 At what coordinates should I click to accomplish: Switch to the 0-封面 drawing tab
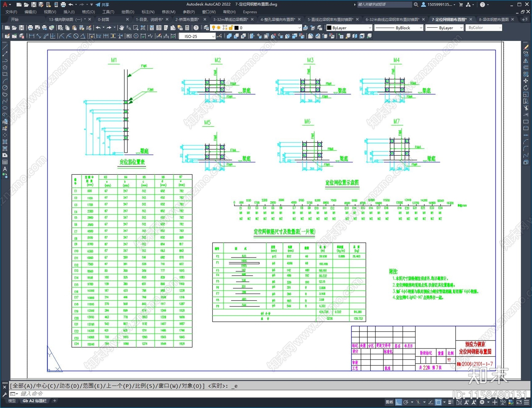point(103,20)
